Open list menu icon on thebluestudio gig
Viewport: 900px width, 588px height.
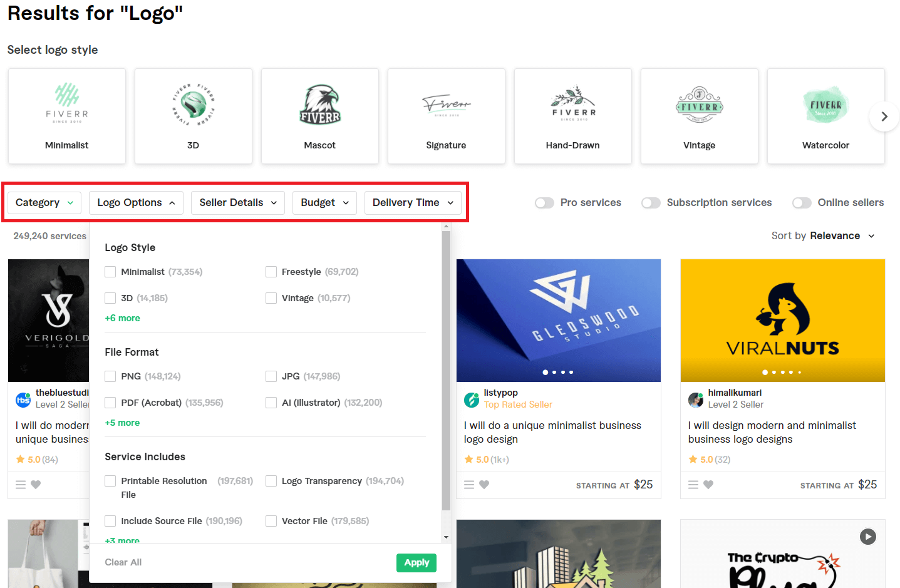(21, 485)
